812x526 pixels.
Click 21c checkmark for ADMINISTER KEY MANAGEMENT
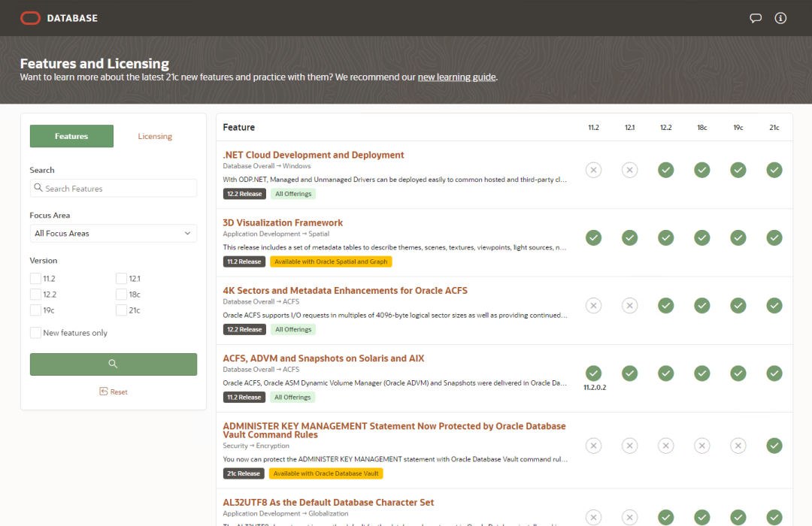pyautogui.click(x=774, y=446)
